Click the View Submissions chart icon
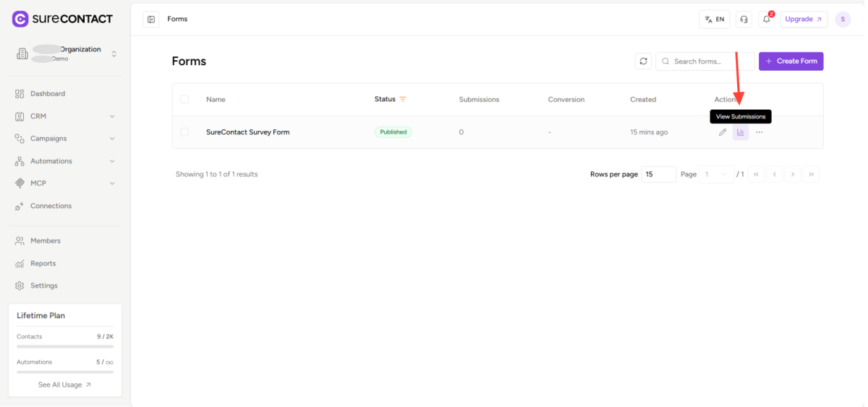The image size is (868, 407). 740,132
